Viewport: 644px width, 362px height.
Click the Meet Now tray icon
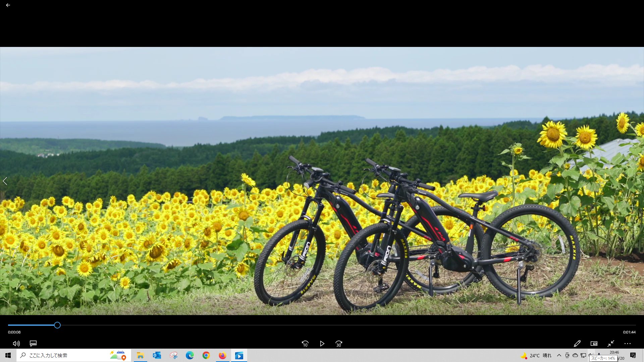coord(567,355)
